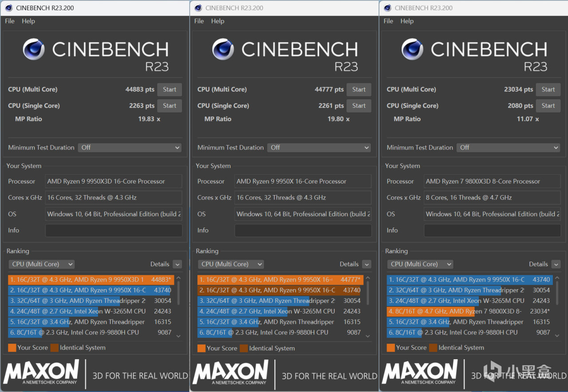This screenshot has width=568, height=392.
Task: Start Single Core test beside the 2080 pts score
Action: [548, 106]
